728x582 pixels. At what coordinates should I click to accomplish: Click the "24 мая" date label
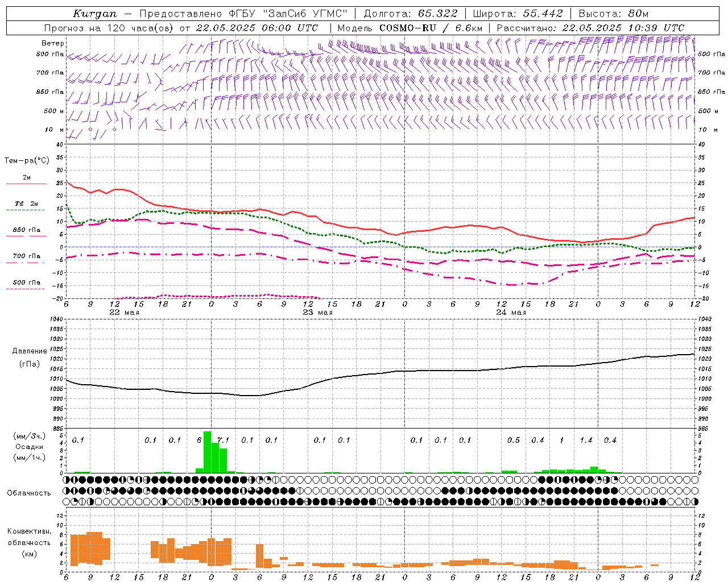click(511, 313)
